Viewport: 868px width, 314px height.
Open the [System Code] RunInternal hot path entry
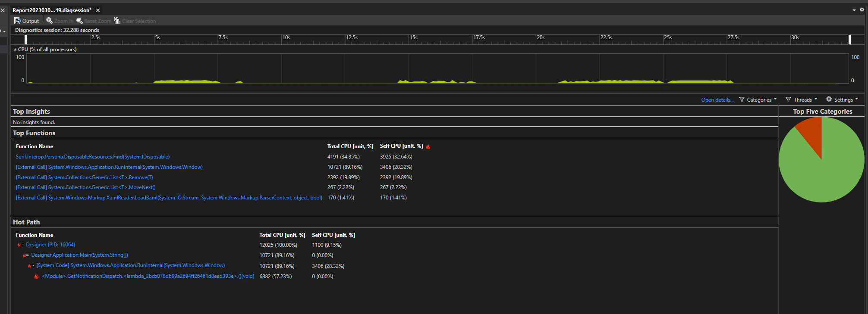click(x=131, y=265)
